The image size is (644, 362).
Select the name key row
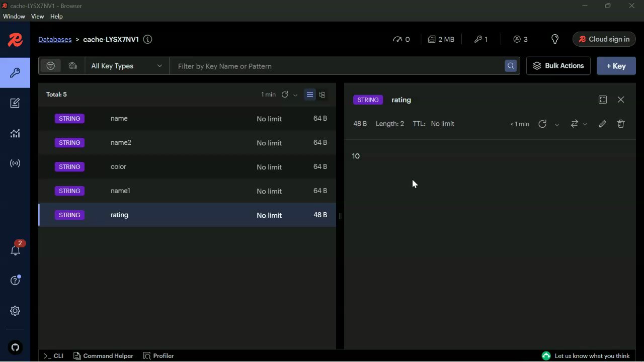click(x=187, y=118)
